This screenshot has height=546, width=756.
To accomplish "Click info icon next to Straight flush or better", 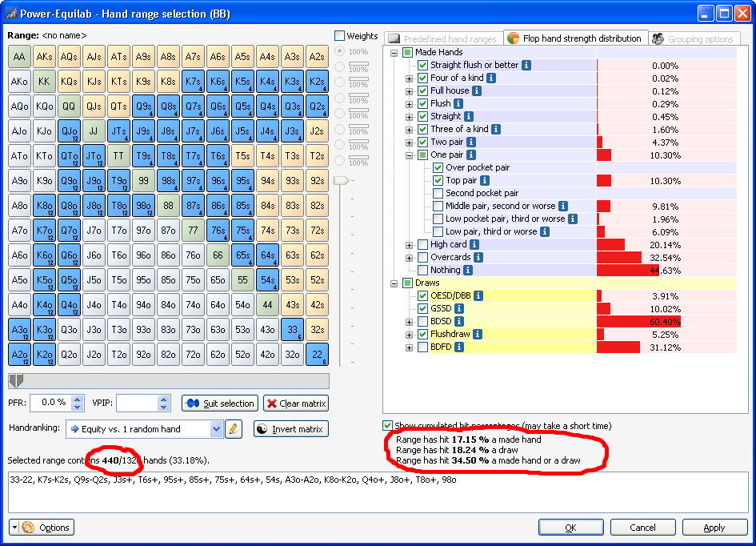I will click(x=526, y=65).
